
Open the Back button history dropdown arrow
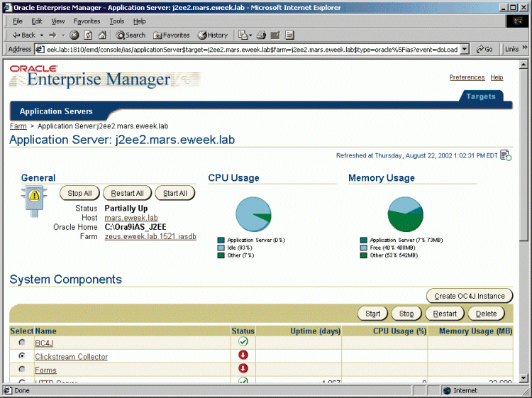pos(42,35)
